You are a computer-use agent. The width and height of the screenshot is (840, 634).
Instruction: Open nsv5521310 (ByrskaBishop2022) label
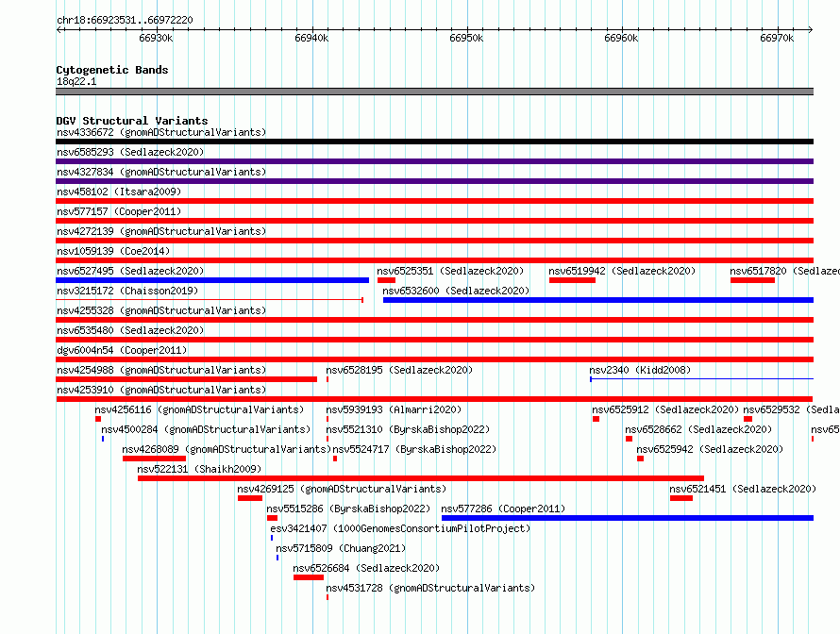point(409,429)
